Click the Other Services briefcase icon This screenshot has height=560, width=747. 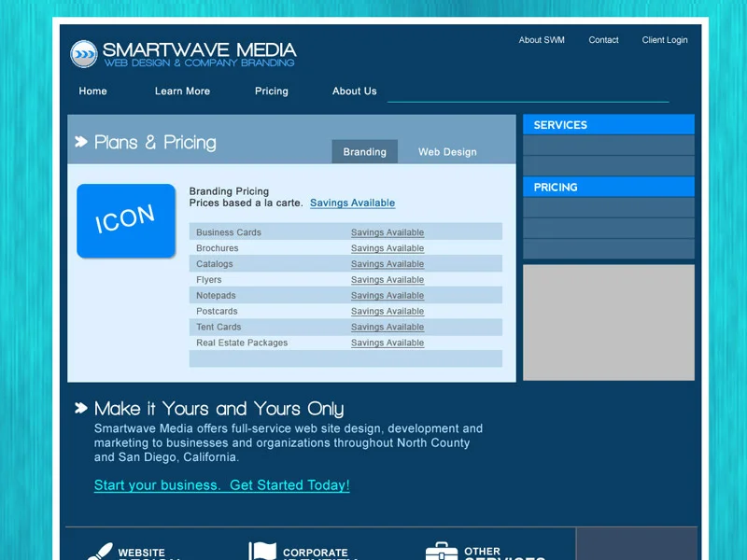tap(442, 551)
